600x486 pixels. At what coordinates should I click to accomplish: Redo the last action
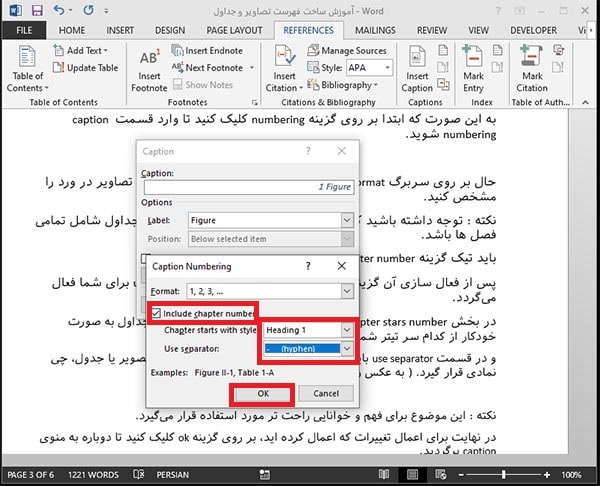[88, 10]
